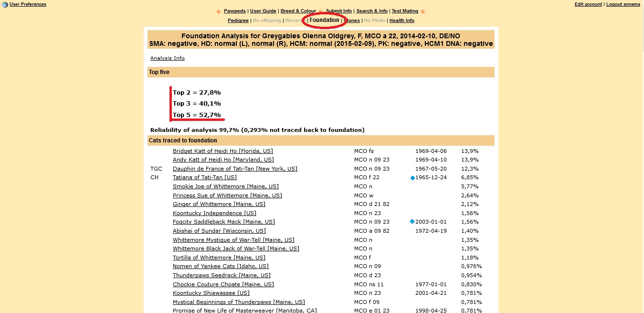
Task: Open Smokie Joe of Whittemore entry
Action: pos(226,186)
